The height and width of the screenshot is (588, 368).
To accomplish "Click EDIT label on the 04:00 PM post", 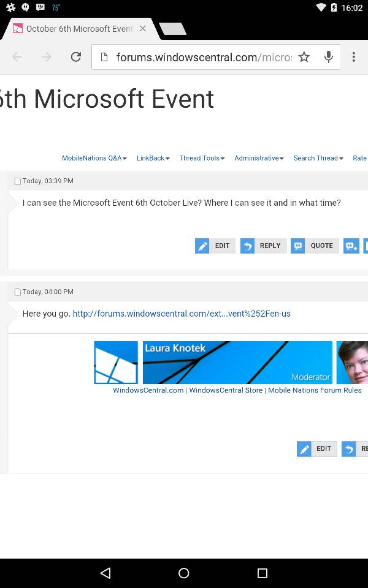I will (x=324, y=449).
